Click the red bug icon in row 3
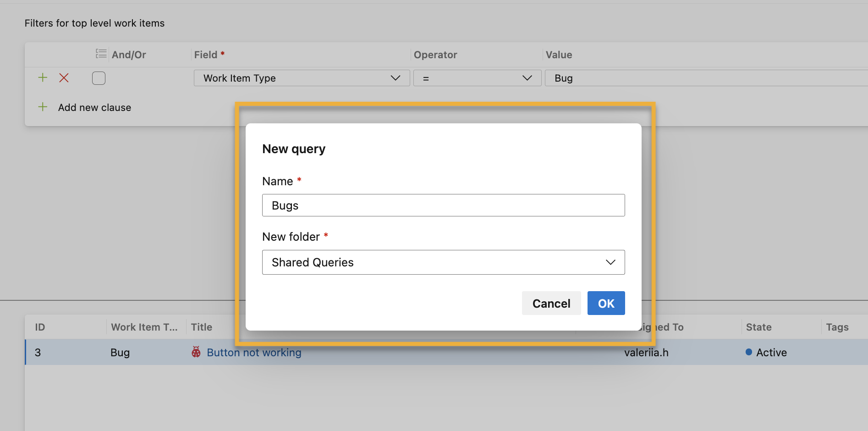 click(196, 352)
